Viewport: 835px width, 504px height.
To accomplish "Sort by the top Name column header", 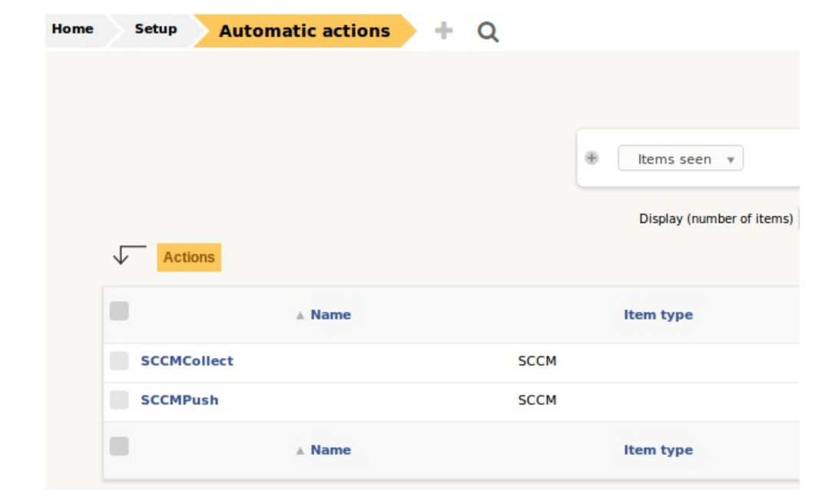I will point(330,315).
